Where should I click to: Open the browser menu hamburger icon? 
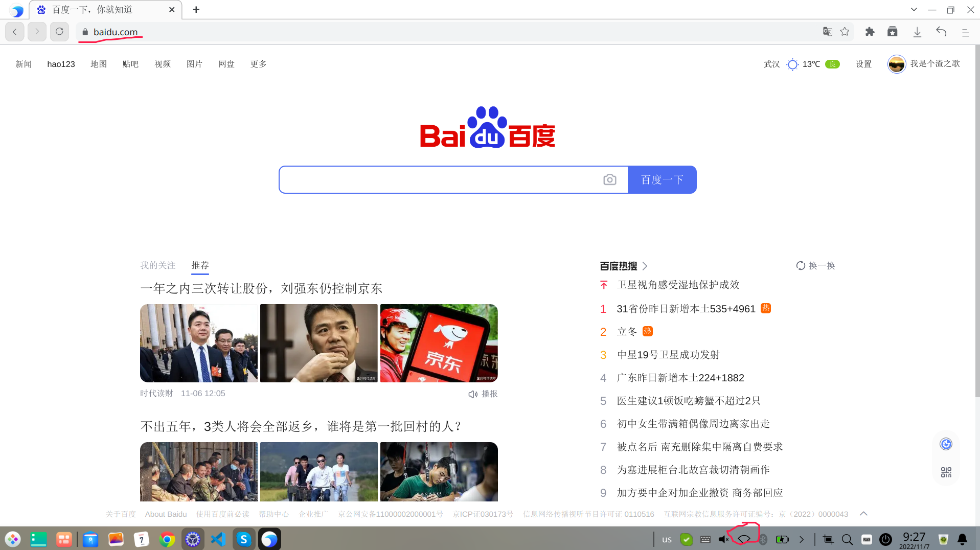[965, 32]
